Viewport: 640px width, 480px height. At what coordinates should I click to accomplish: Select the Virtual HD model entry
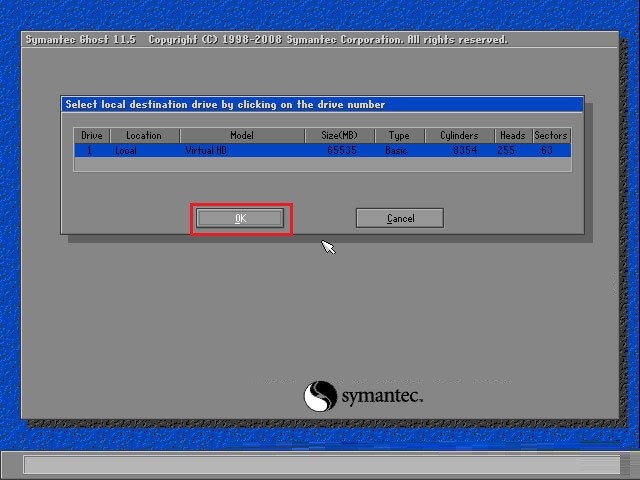[206, 151]
